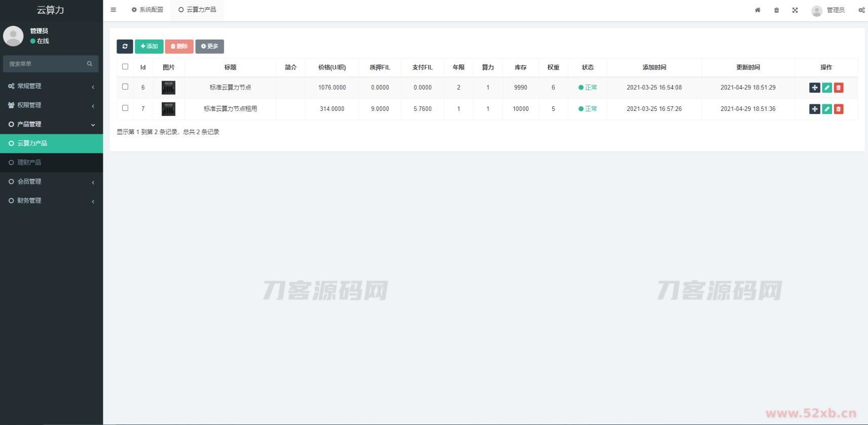This screenshot has width=868, height=425.
Task: Toggle fullscreen with the expand icon
Action: point(795,10)
